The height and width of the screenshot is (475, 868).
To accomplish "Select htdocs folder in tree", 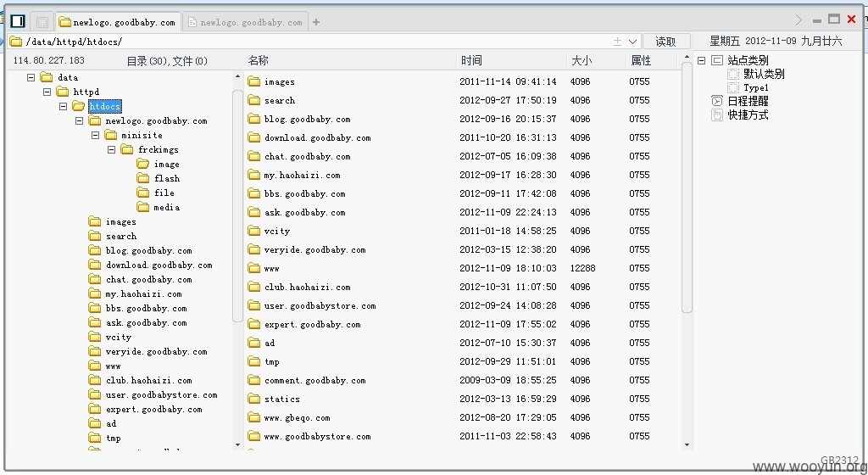I will (104, 106).
